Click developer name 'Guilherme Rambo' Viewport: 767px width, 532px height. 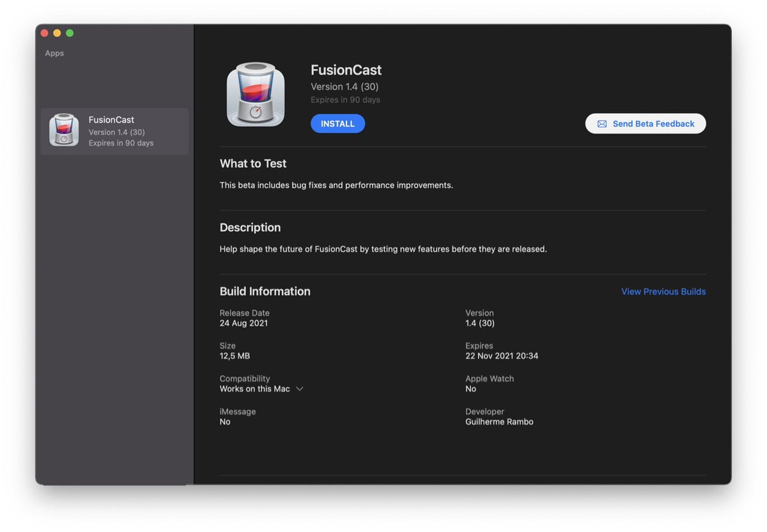[x=499, y=422]
